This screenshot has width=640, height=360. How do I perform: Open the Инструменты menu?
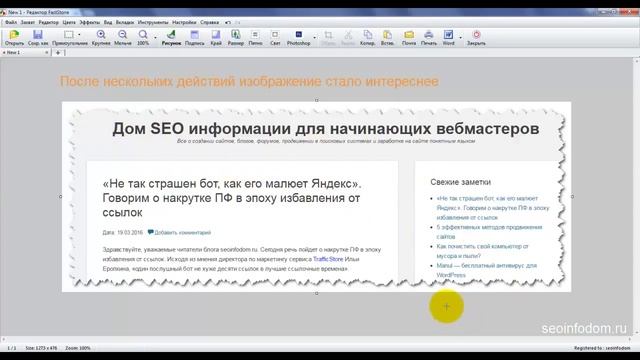point(153,22)
